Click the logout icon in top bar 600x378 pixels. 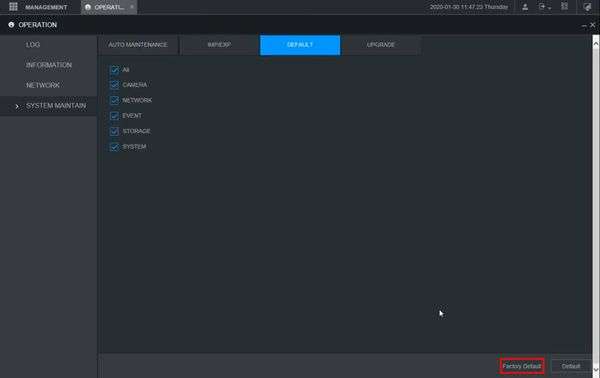pos(542,7)
